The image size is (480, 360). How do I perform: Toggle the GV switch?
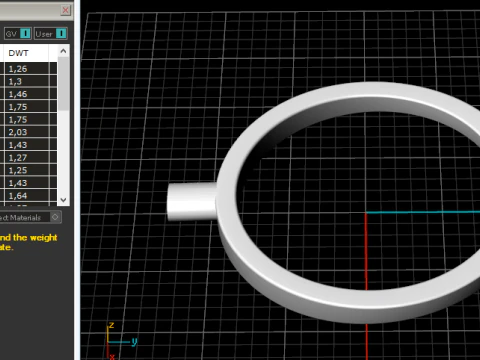click(x=18, y=34)
